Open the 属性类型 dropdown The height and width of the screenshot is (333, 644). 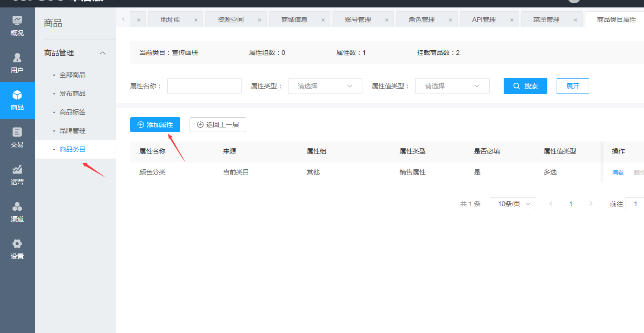point(325,86)
